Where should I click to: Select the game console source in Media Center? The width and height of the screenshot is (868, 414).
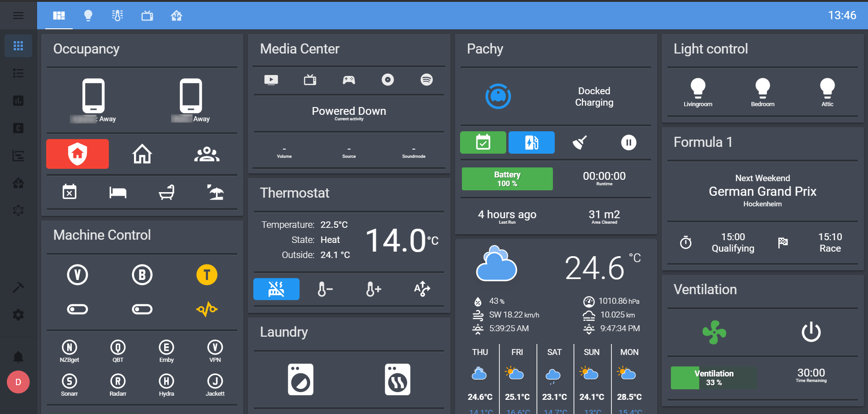pyautogui.click(x=348, y=80)
